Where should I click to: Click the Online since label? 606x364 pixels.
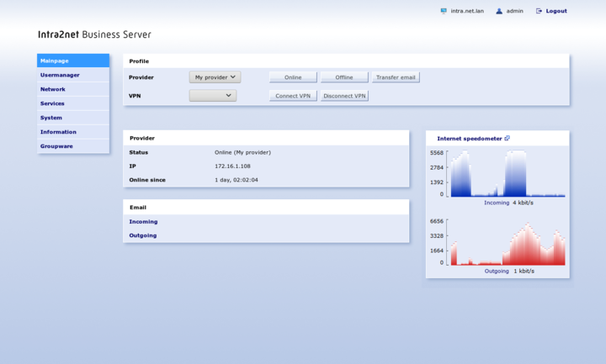(147, 180)
